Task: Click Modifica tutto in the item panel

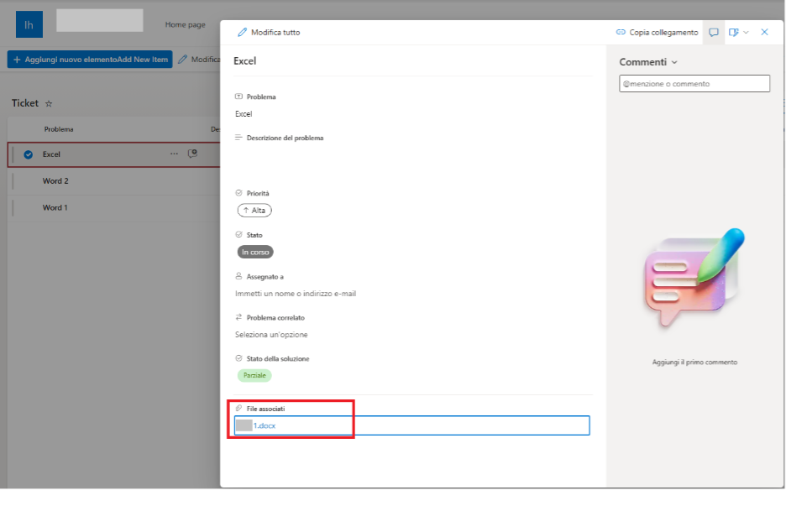Action: 270,32
